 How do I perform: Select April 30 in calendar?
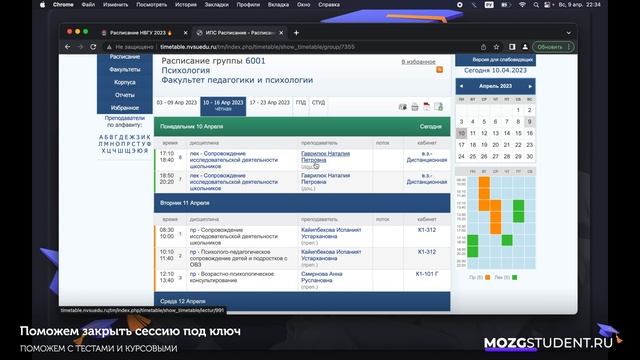coord(529,156)
